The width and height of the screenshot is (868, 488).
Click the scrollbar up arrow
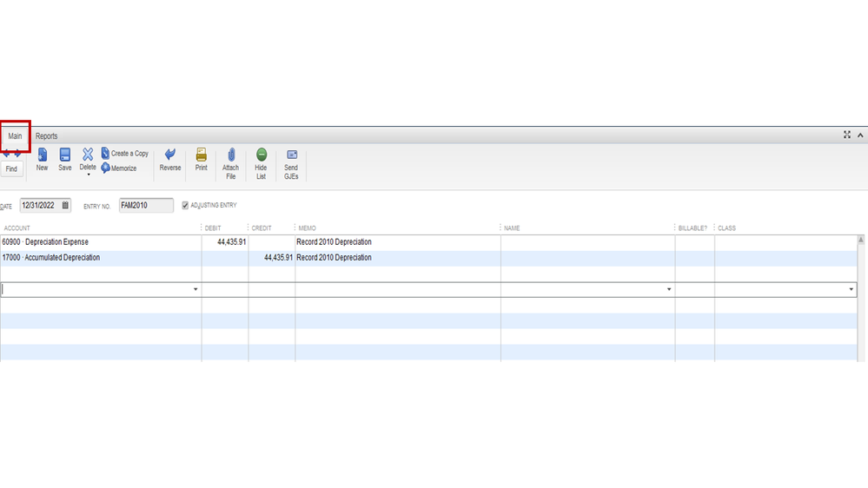[861, 240]
